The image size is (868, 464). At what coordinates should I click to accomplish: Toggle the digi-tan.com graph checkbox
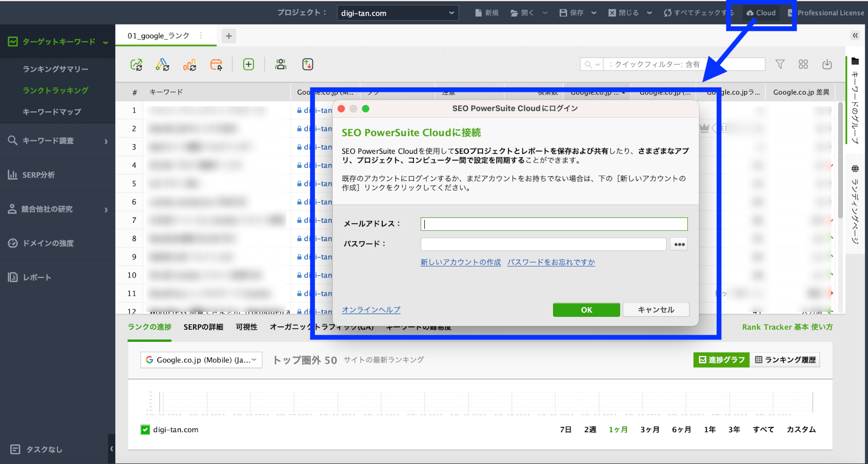click(x=145, y=430)
